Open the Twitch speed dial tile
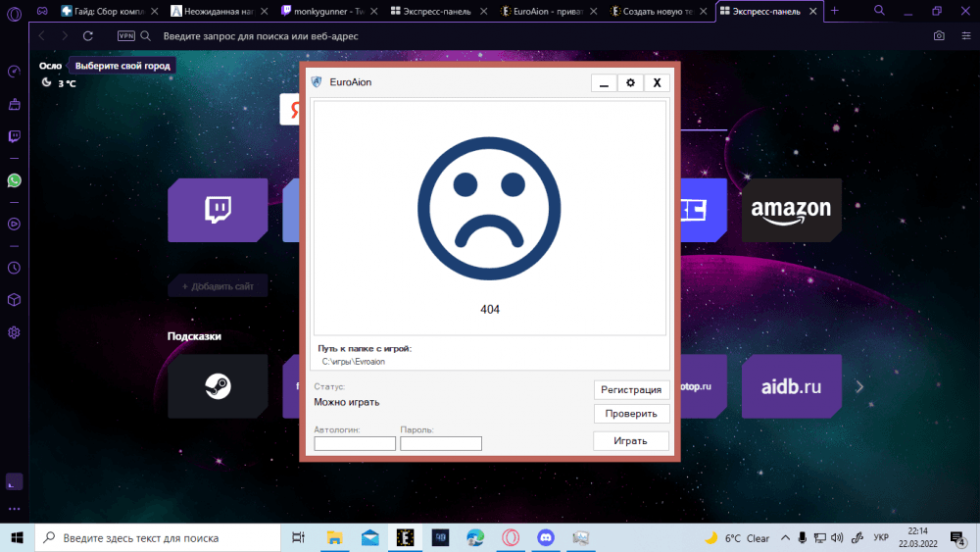This screenshot has width=980, height=552. click(218, 210)
